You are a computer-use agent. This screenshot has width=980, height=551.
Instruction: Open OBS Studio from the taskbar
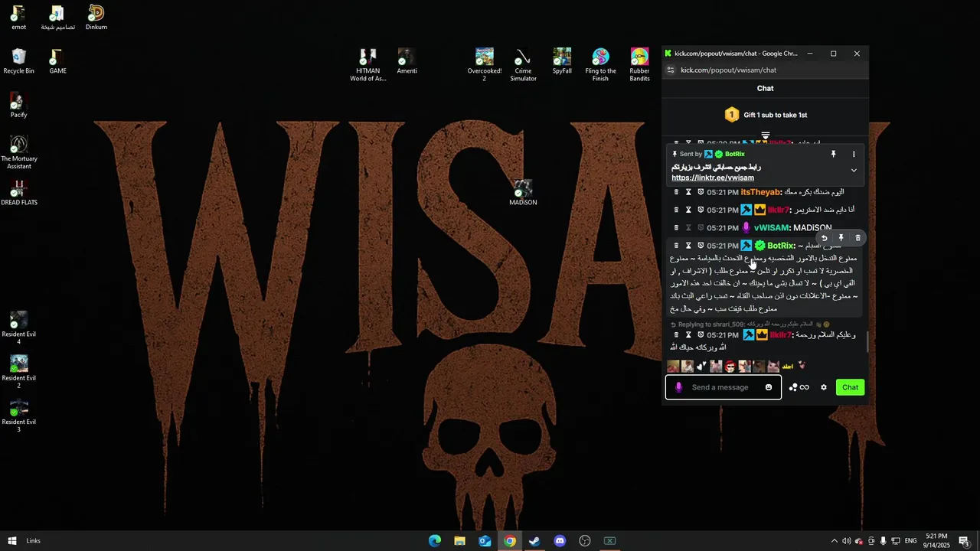(585, 541)
